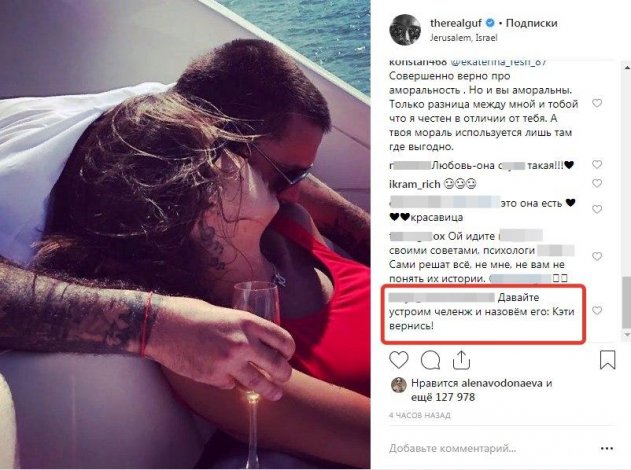
Task: Click Jerusalem, Israel location link
Action: tap(463, 38)
